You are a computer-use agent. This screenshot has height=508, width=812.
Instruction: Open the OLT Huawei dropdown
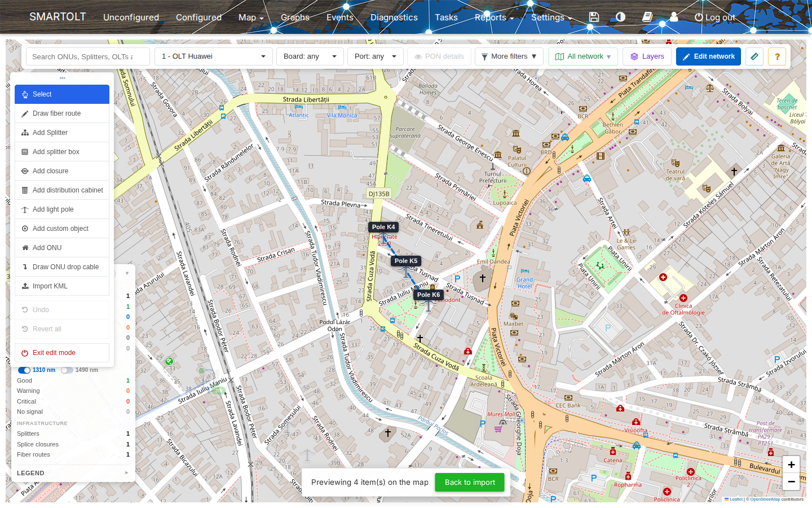[x=214, y=56]
